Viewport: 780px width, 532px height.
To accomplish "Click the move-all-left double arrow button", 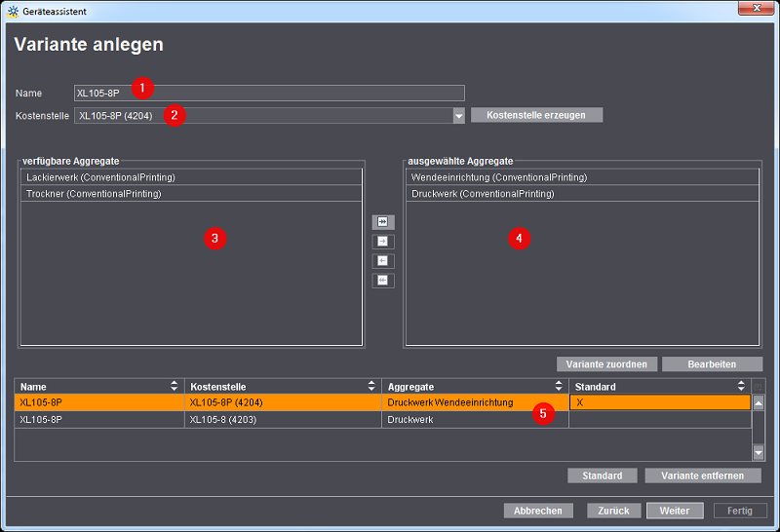I will tap(383, 281).
